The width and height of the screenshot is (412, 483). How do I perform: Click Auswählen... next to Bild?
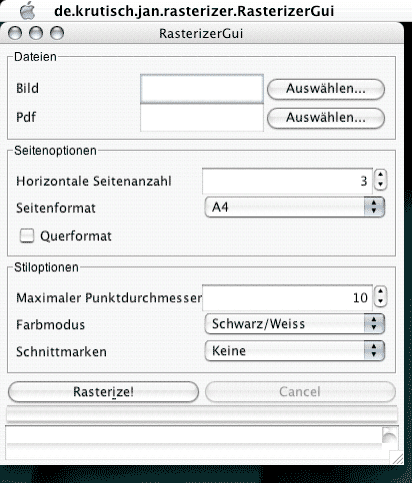[x=326, y=89]
